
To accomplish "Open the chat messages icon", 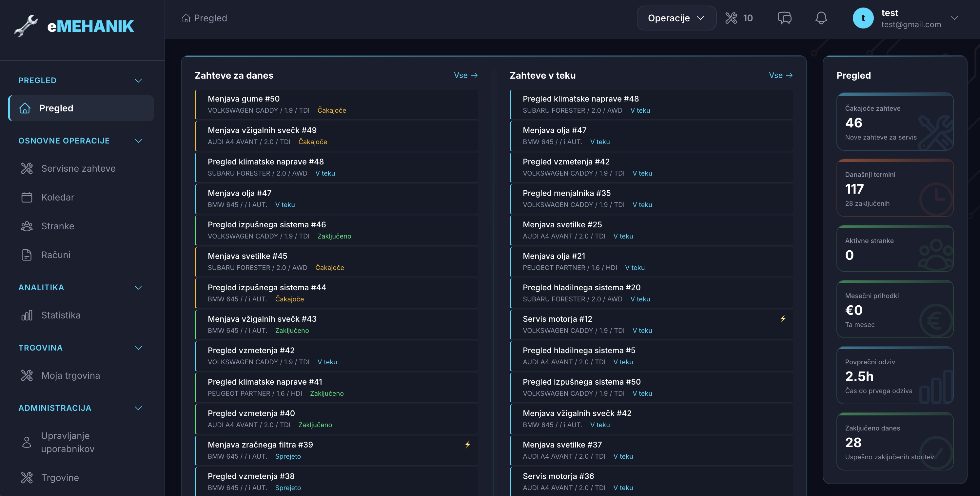I will click(784, 17).
